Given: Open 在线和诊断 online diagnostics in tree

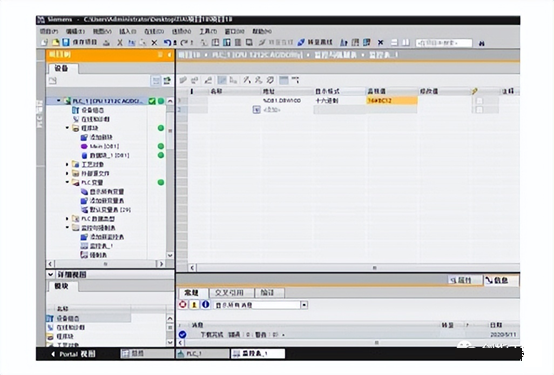Looking at the screenshot, I should [x=95, y=119].
